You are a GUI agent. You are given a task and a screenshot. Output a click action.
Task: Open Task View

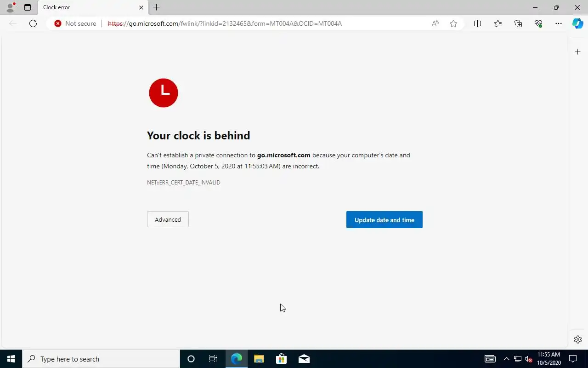click(x=213, y=359)
